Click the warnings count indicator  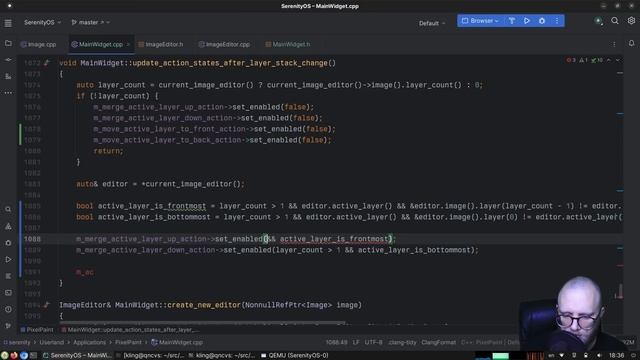[584, 60]
